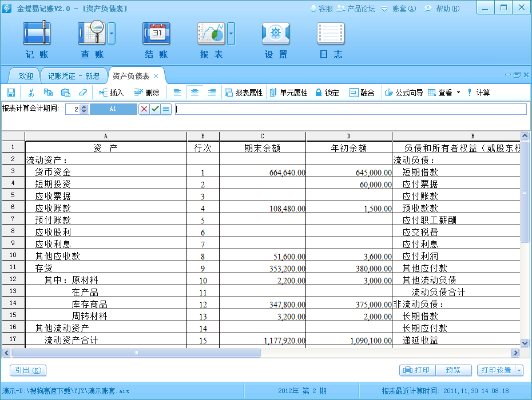Expand the 打印设置 dropdown arrow
Screen dimensions: 532x400
pyautogui.click(x=519, y=370)
